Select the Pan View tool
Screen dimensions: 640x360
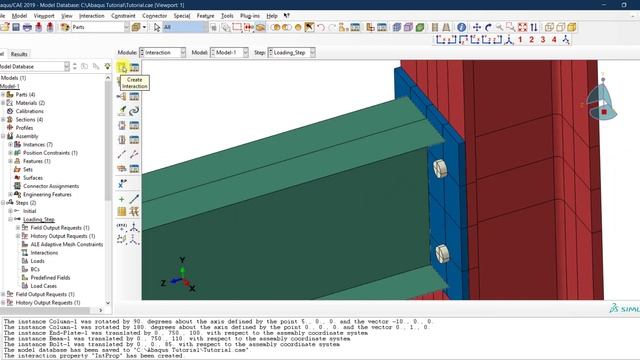click(477, 27)
